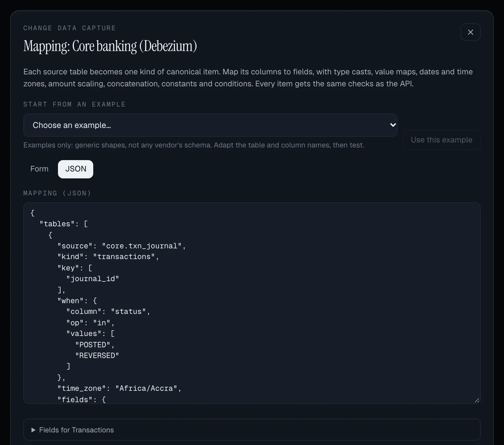This screenshot has height=445, width=504.
Task: Select the JSON tab
Action: (x=76, y=169)
